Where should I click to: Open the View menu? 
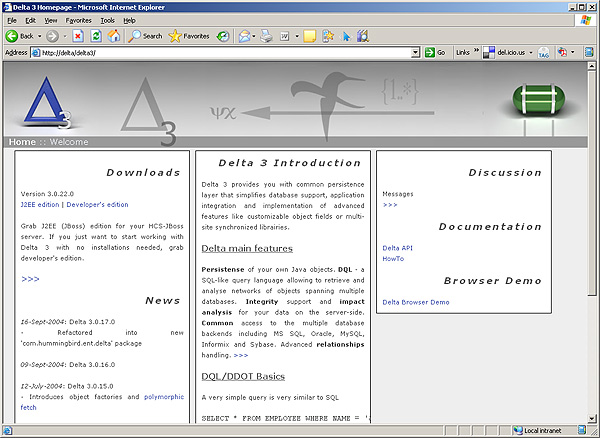point(51,21)
